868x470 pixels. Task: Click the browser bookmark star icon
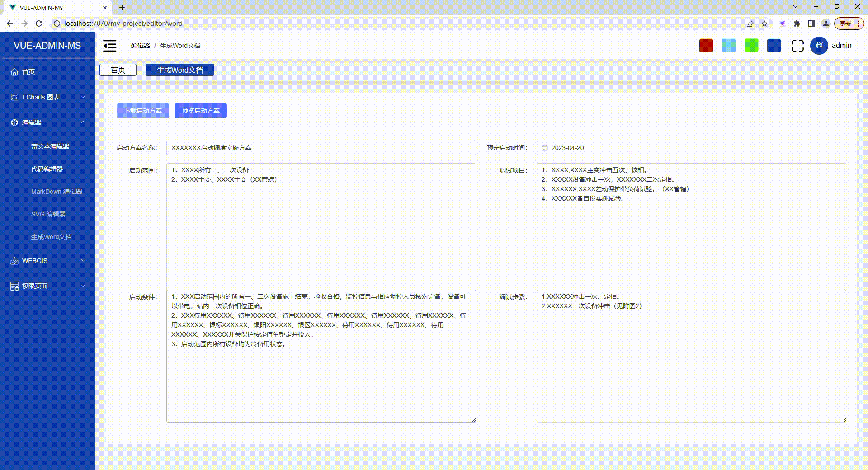click(x=764, y=23)
